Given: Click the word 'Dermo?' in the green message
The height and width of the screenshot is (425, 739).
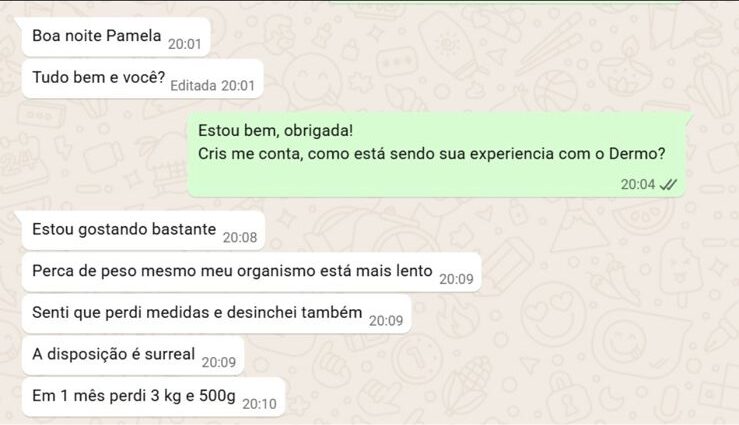Looking at the screenshot, I should coord(637,154).
